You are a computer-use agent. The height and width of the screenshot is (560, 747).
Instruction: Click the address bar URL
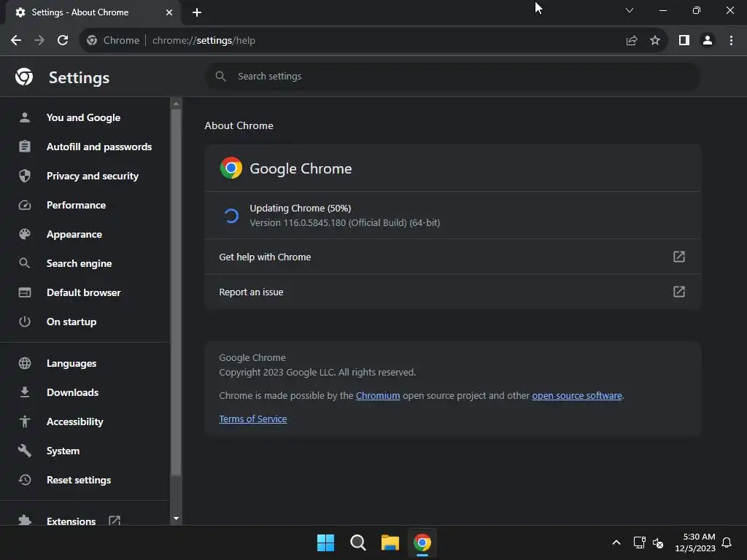(204, 41)
